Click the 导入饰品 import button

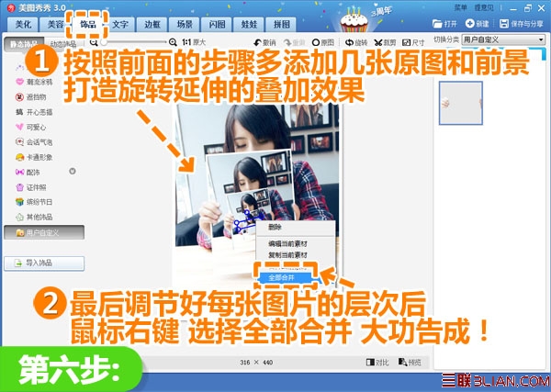tap(44, 263)
